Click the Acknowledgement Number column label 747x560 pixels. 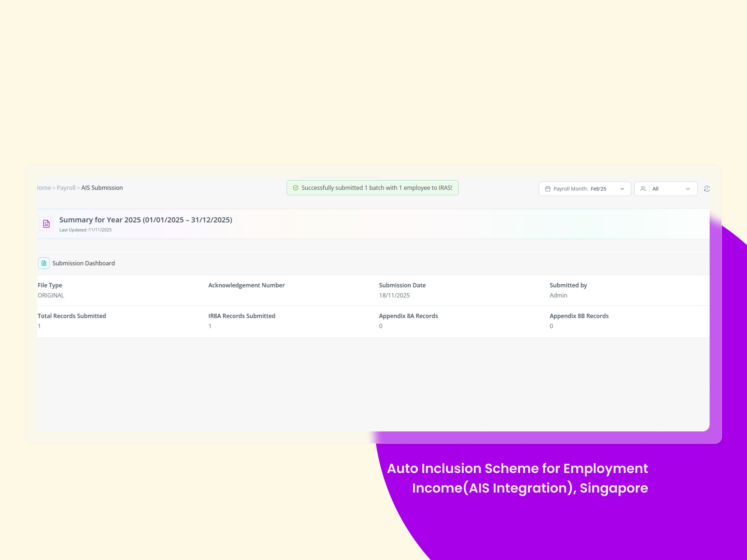tap(246, 285)
